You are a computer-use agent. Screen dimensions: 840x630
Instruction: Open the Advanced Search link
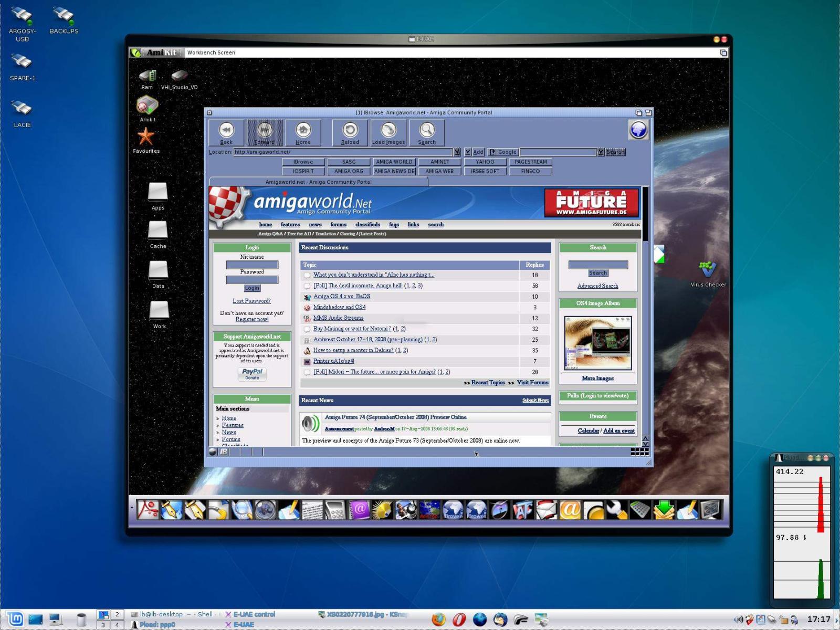tap(597, 286)
